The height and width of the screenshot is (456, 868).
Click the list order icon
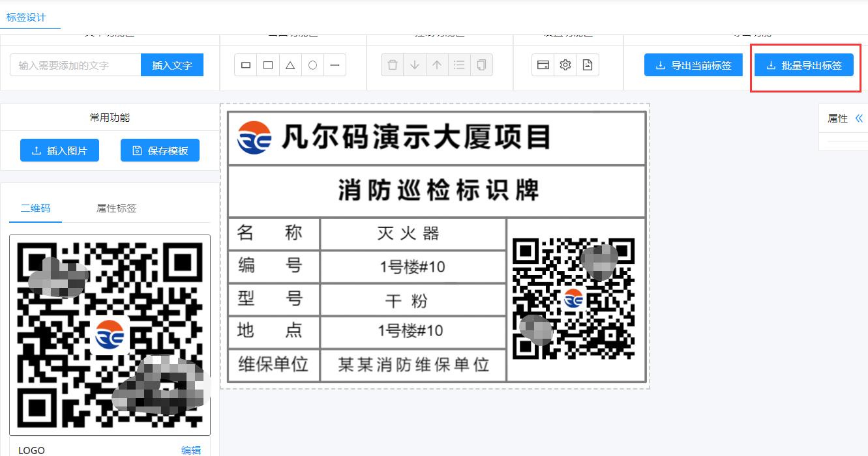[x=459, y=65]
